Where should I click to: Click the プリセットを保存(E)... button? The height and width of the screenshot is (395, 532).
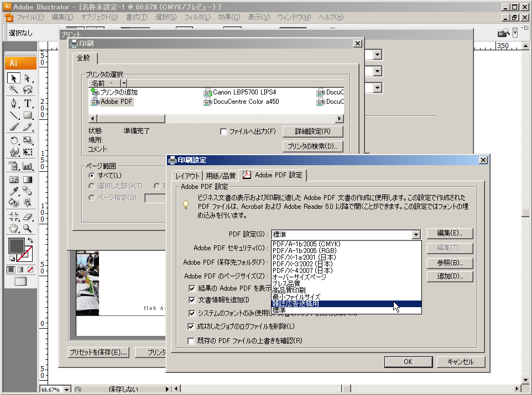coord(99,352)
